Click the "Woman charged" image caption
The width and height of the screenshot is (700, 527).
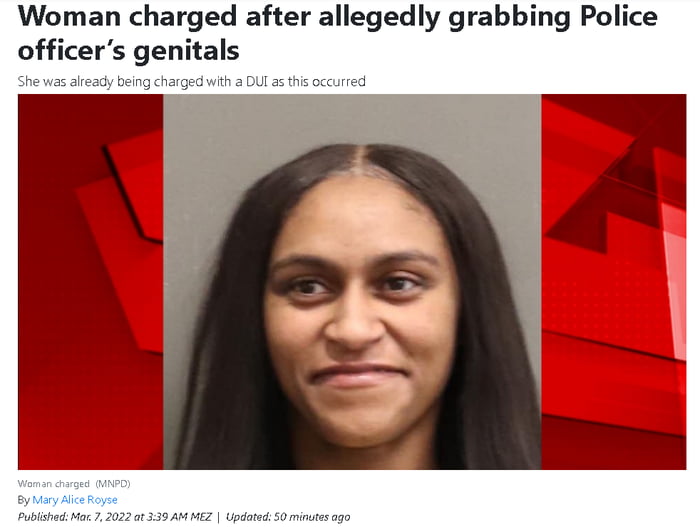point(54,484)
